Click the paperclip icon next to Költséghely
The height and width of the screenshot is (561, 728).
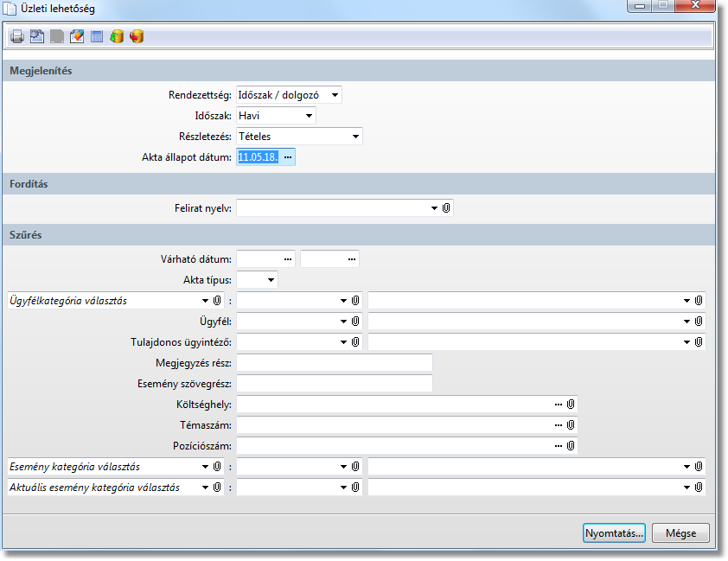point(571,405)
